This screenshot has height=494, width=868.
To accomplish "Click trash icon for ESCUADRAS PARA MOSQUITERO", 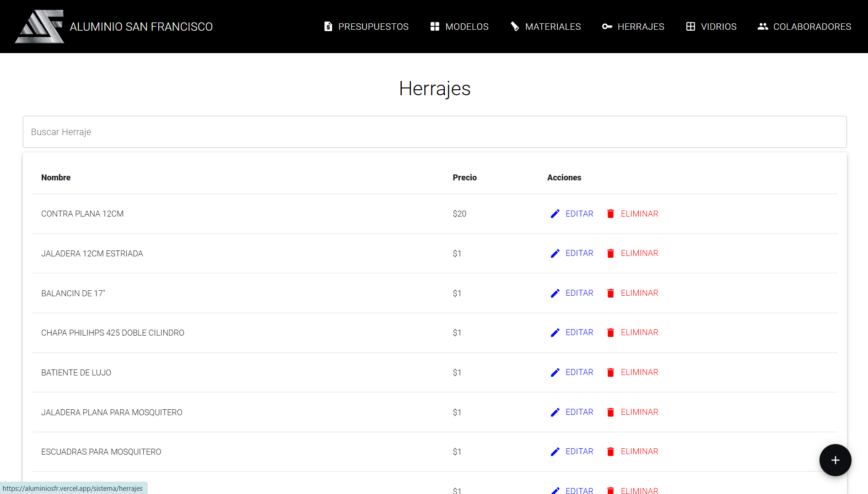I will coord(610,452).
